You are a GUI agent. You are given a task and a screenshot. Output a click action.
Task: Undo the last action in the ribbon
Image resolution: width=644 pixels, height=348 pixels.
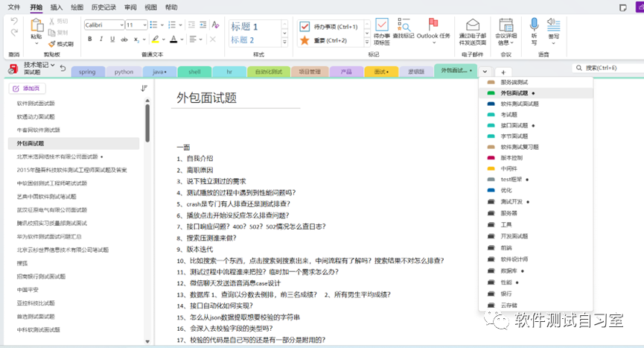14,21
